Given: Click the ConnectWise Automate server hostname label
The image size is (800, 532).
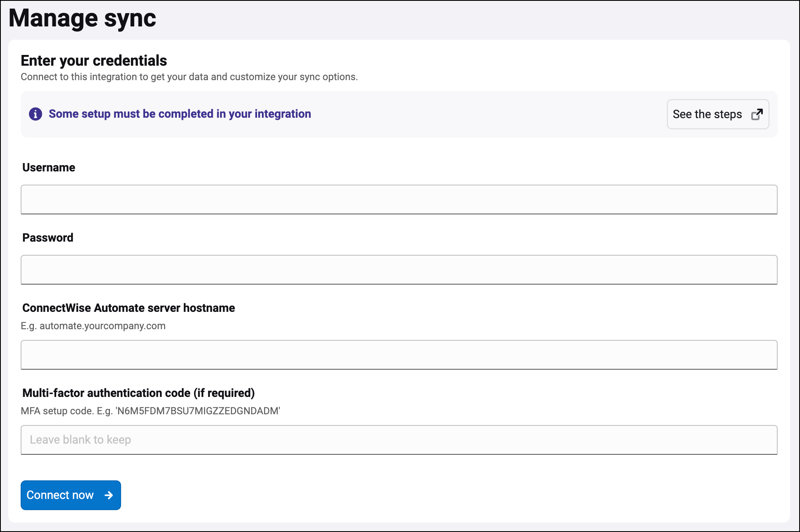Looking at the screenshot, I should coord(129,308).
